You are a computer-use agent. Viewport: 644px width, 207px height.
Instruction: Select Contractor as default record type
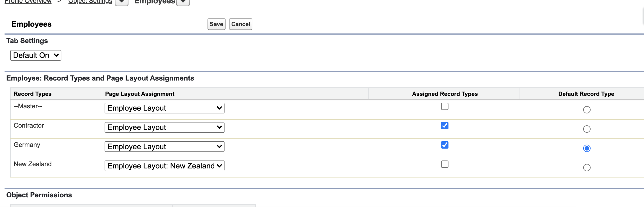tap(587, 129)
